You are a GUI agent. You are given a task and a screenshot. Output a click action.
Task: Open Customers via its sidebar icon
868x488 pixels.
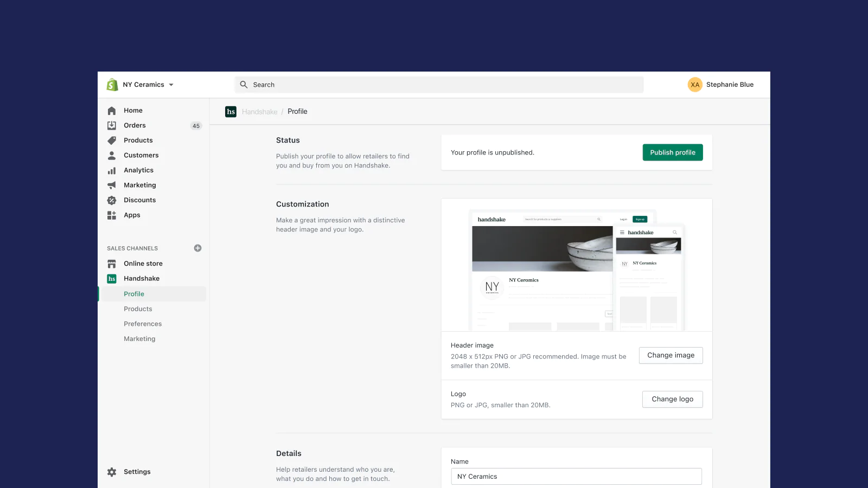pyautogui.click(x=111, y=155)
